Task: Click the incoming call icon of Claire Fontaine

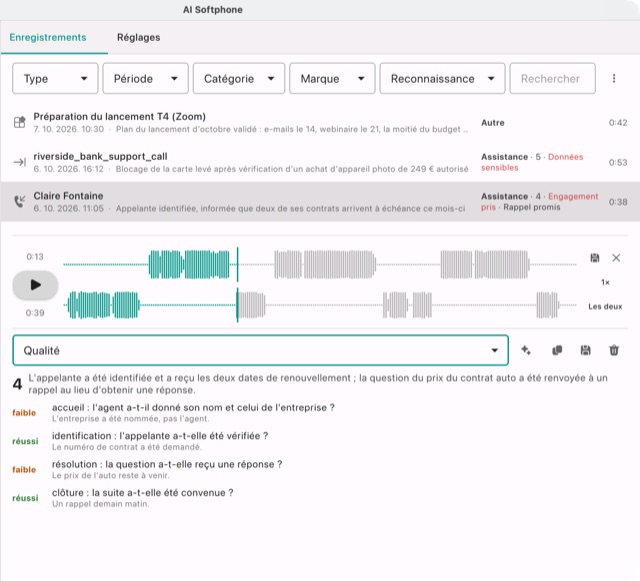Action: point(20,201)
